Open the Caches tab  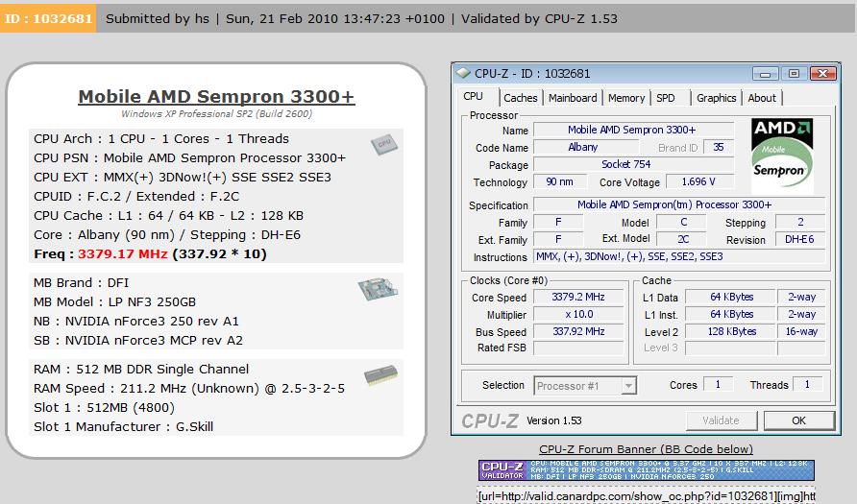click(x=521, y=98)
